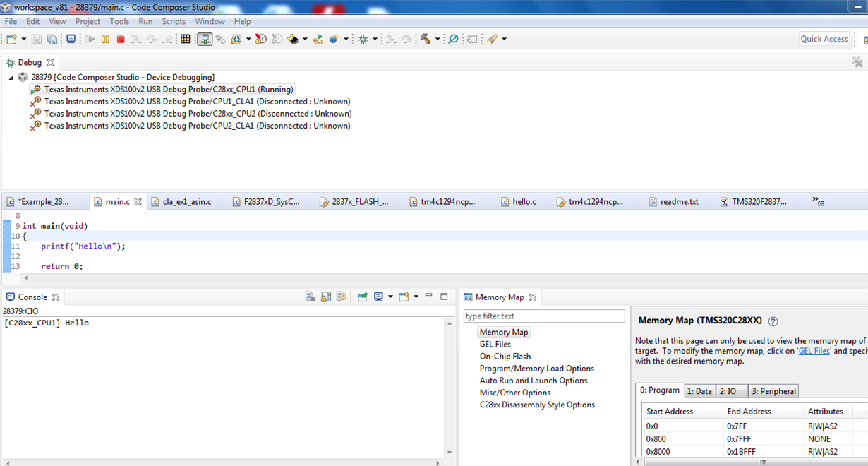The height and width of the screenshot is (466, 868).
Task: Select GEL Files in the list
Action: (x=495, y=345)
